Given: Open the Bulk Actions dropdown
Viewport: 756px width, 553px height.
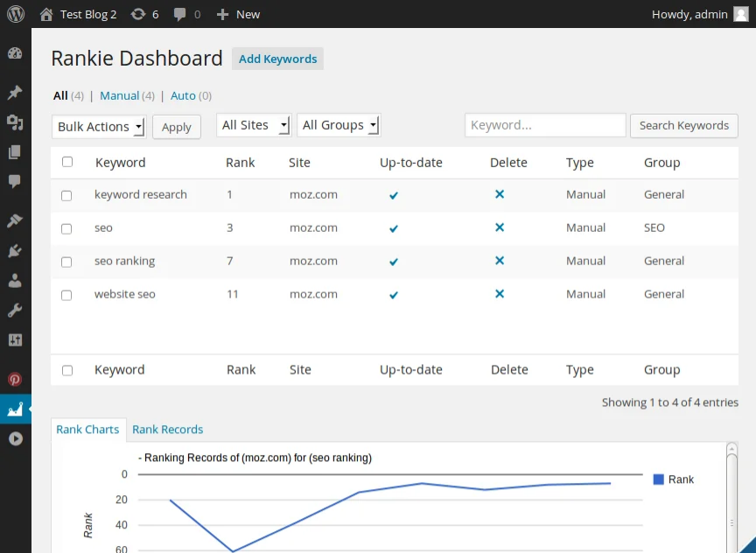Looking at the screenshot, I should click(x=99, y=127).
